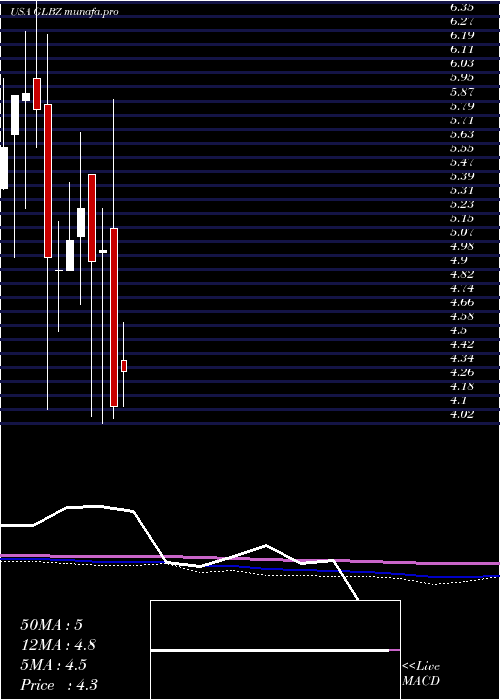Click the 5.23 price axis label

[462, 204]
